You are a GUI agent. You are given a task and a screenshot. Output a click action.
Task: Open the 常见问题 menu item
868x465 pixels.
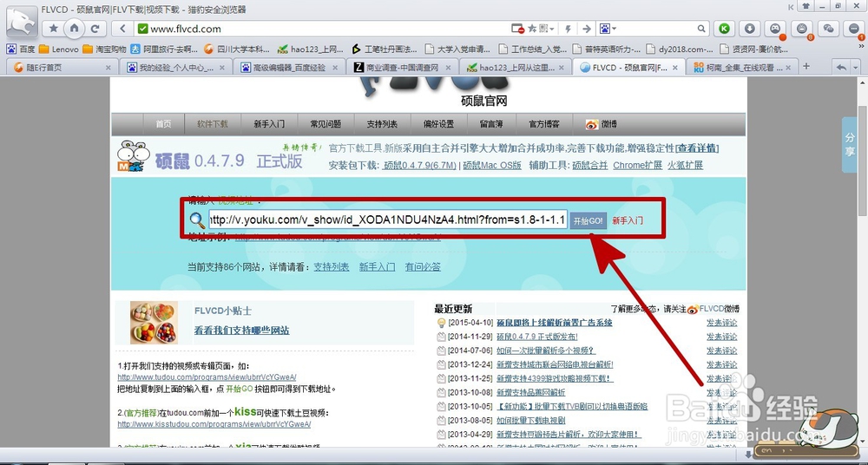tap(325, 124)
